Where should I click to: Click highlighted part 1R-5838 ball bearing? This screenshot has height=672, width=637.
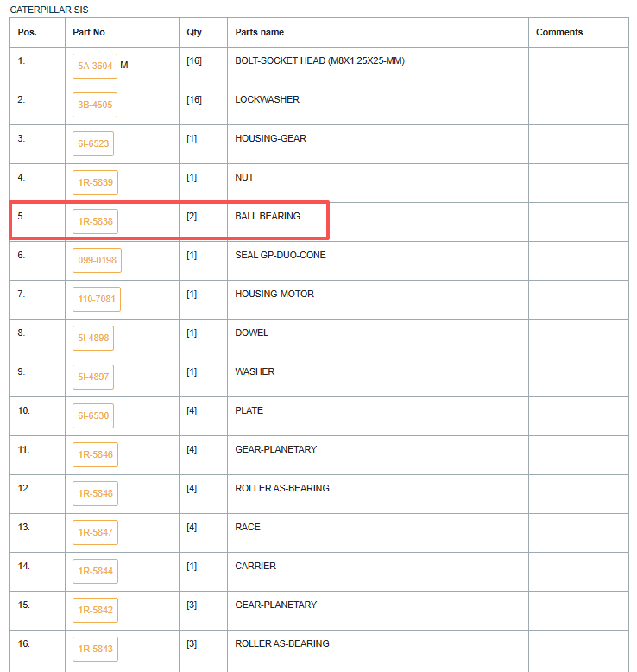pos(95,222)
